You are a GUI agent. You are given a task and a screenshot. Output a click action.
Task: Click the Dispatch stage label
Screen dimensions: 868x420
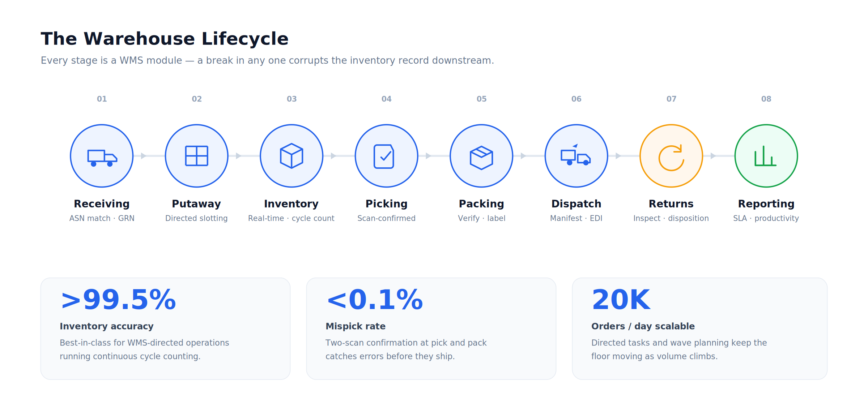click(x=576, y=204)
